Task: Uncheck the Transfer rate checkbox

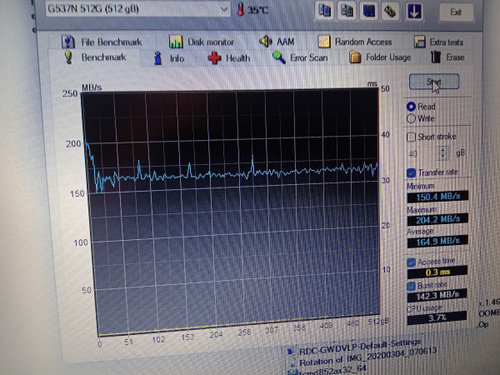Action: pyautogui.click(x=411, y=173)
